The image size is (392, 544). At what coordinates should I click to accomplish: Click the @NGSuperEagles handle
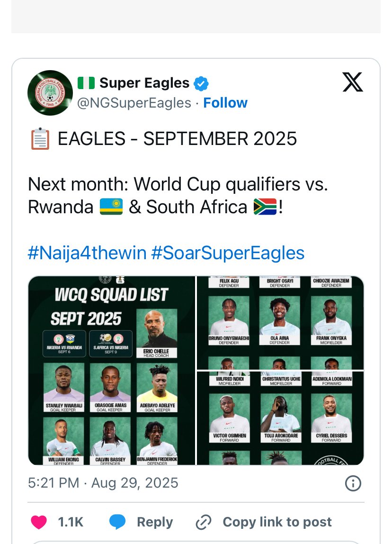coord(134,103)
